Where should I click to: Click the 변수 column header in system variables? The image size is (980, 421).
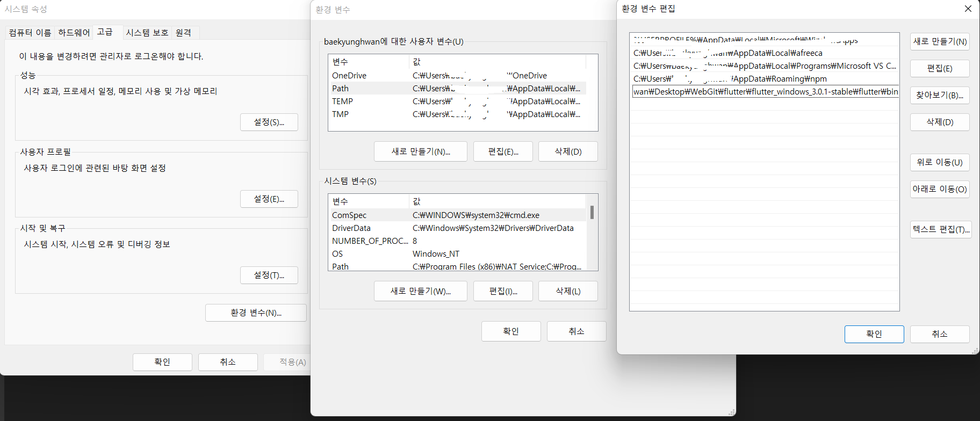pyautogui.click(x=369, y=201)
